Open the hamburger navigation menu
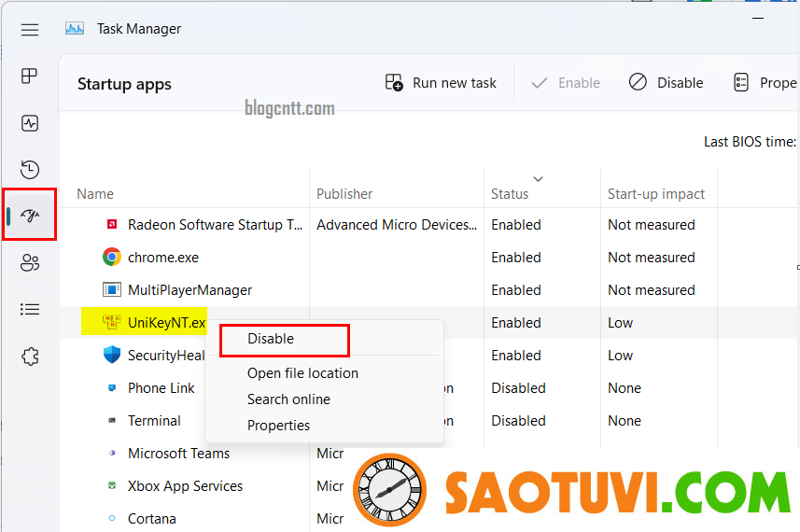The height and width of the screenshot is (532, 800). 30,30
